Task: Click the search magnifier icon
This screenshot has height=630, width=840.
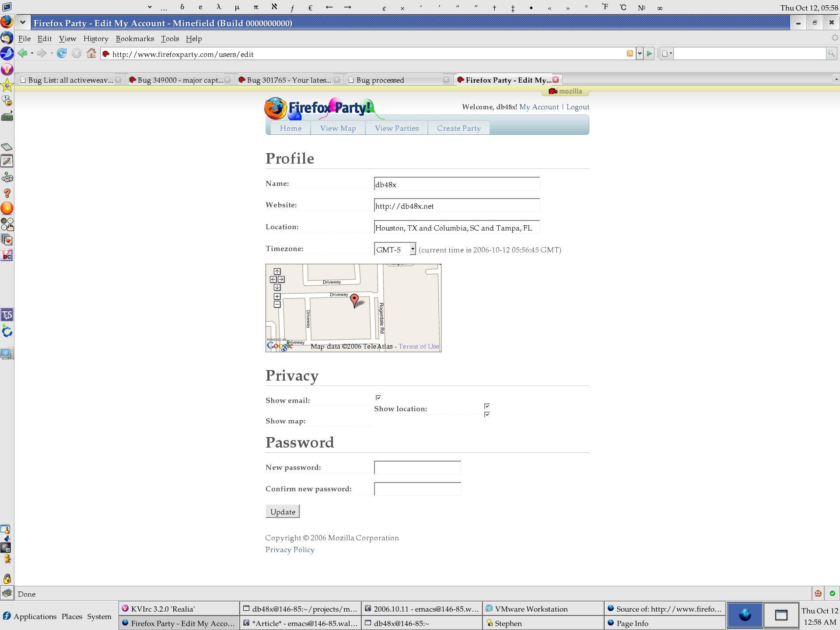Action: click(831, 53)
